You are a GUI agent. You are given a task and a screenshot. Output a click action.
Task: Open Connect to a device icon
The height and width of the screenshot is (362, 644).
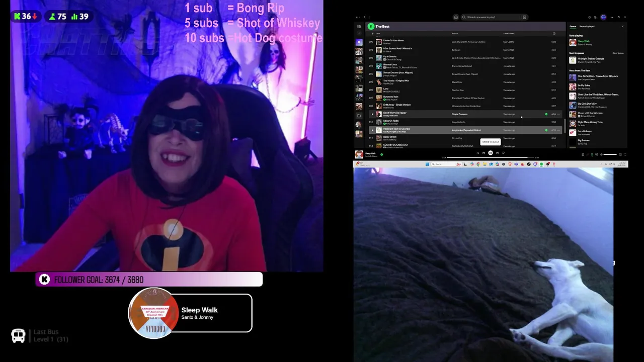tap(597, 154)
